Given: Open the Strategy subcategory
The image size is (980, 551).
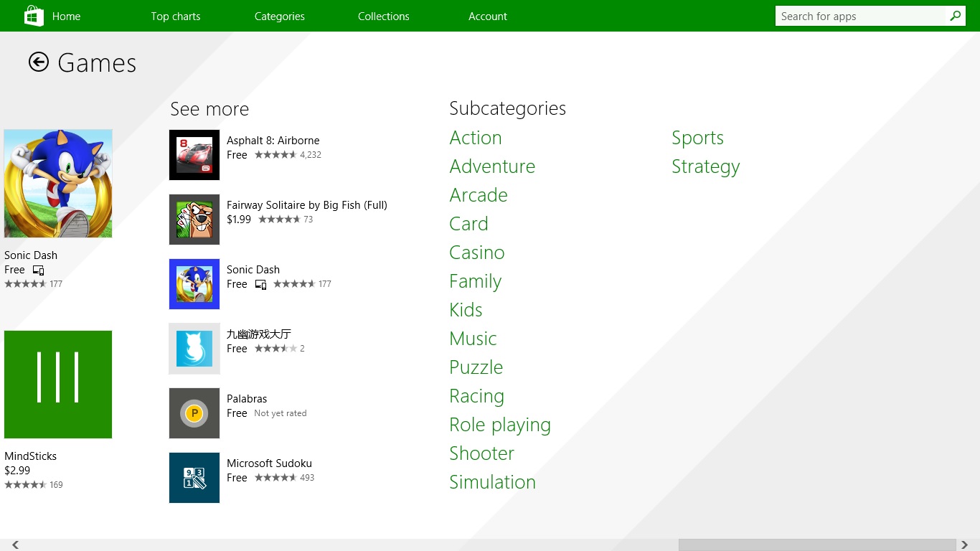Looking at the screenshot, I should (705, 166).
